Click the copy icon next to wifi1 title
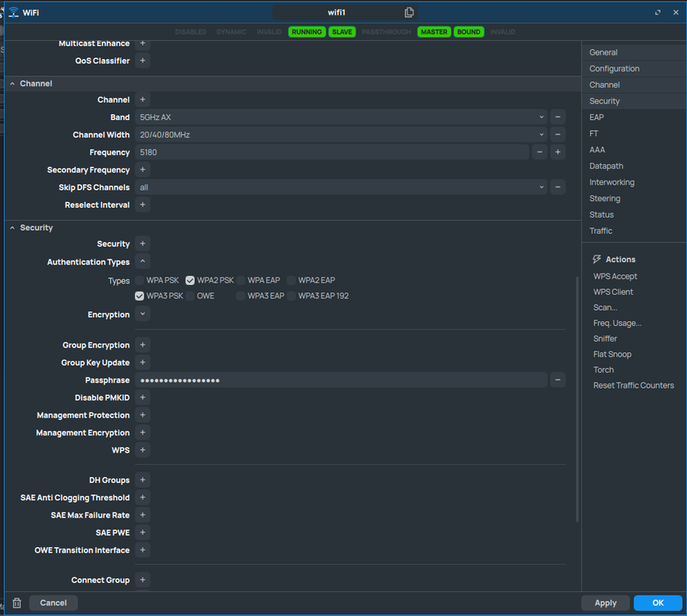Screen dimensions: 687x616 [409, 12]
